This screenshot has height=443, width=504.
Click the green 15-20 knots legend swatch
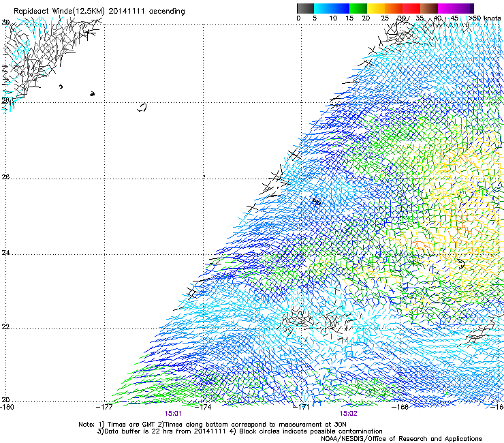358,8
